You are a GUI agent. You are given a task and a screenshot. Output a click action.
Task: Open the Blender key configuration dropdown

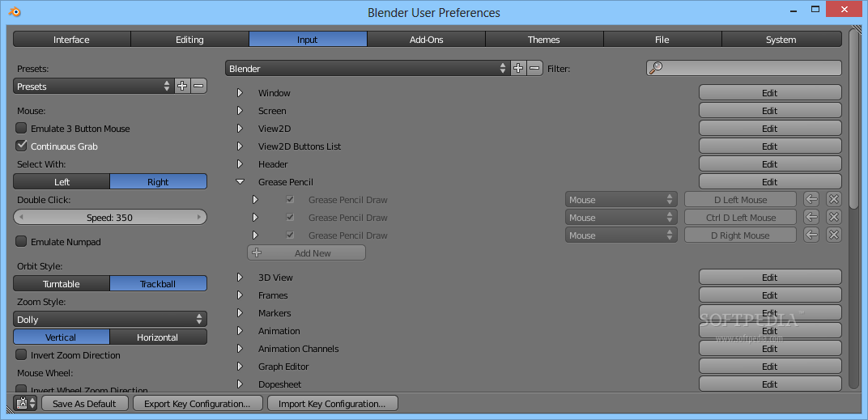(368, 69)
